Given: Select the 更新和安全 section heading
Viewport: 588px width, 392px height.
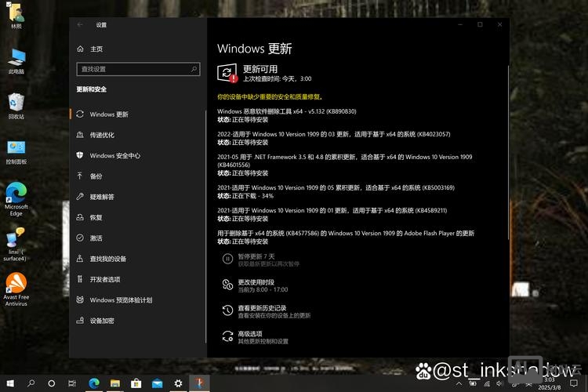Looking at the screenshot, I should 92,89.
